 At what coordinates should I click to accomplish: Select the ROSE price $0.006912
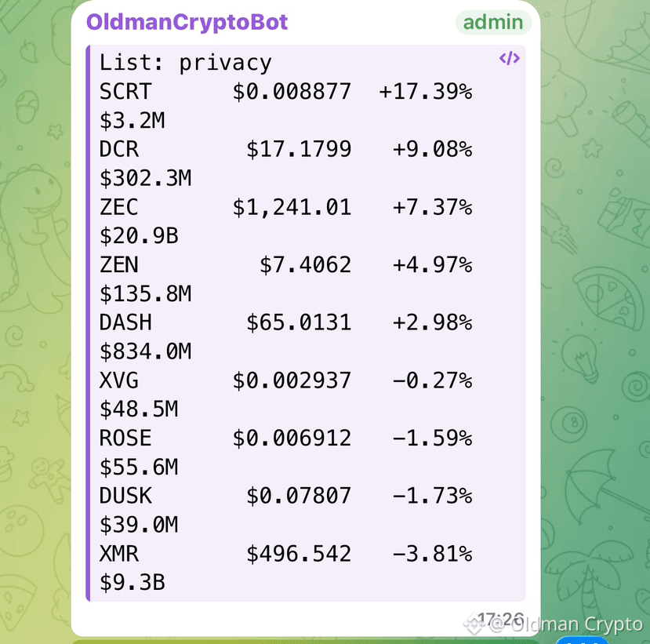[292, 438]
